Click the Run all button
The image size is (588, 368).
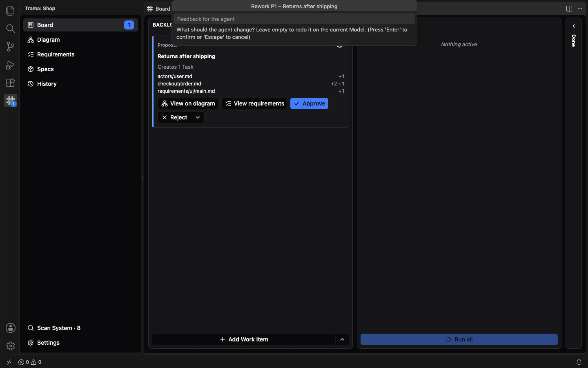(x=459, y=339)
